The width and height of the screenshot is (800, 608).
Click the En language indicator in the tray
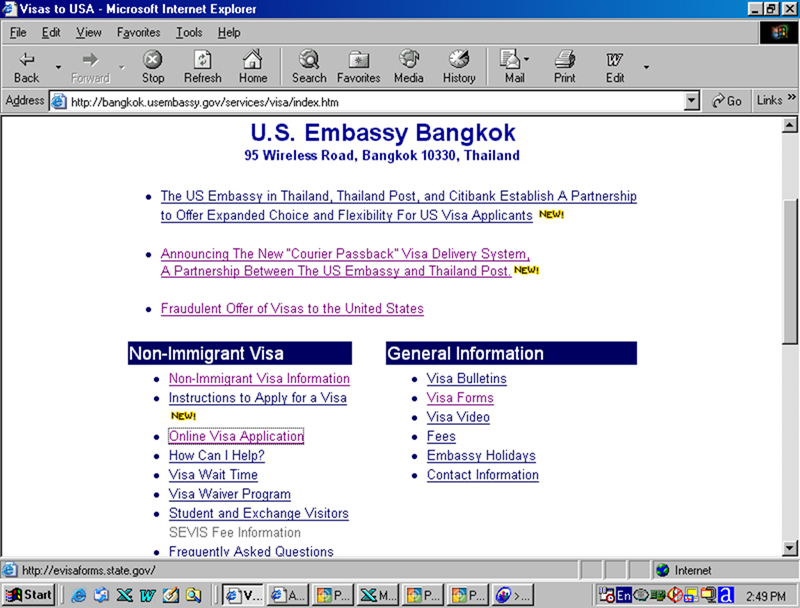click(x=623, y=595)
